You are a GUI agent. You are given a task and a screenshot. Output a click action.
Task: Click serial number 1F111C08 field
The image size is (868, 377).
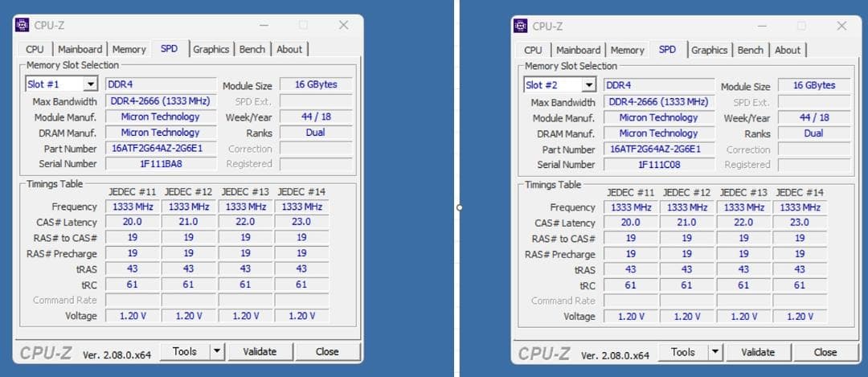[659, 165]
